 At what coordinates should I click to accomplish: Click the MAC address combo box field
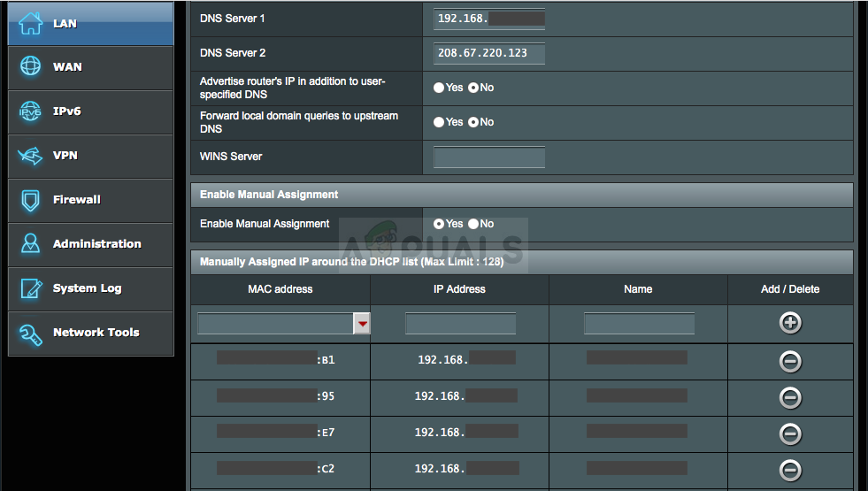[x=276, y=324]
